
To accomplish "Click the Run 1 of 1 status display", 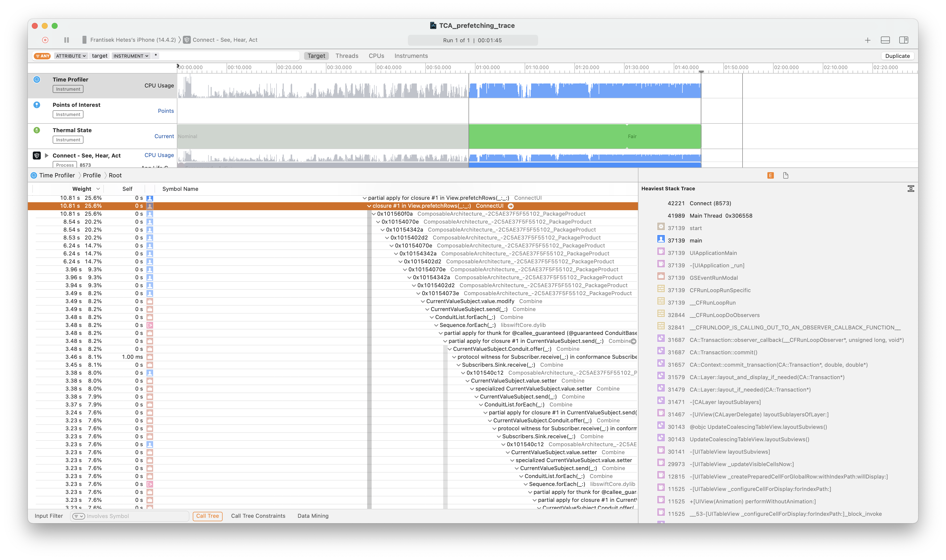I will [473, 40].
